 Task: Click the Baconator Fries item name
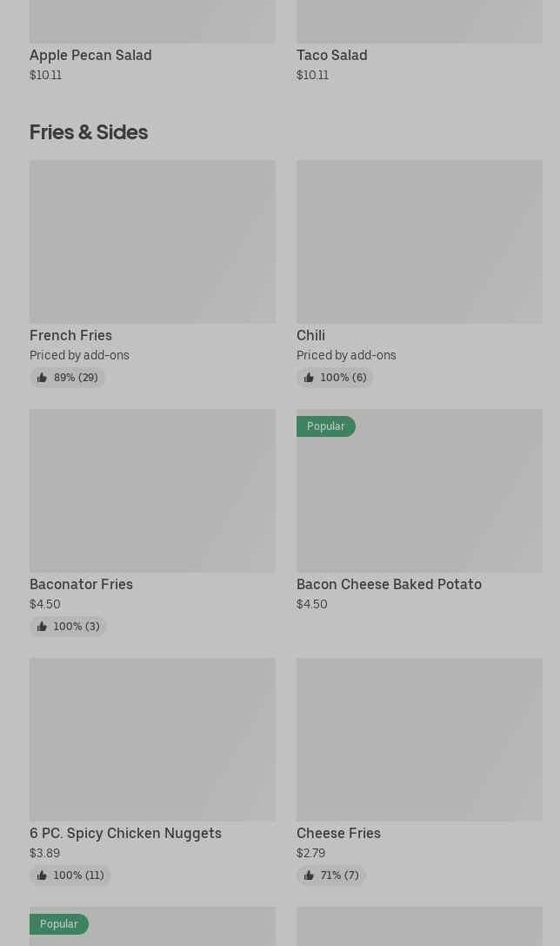(x=81, y=584)
